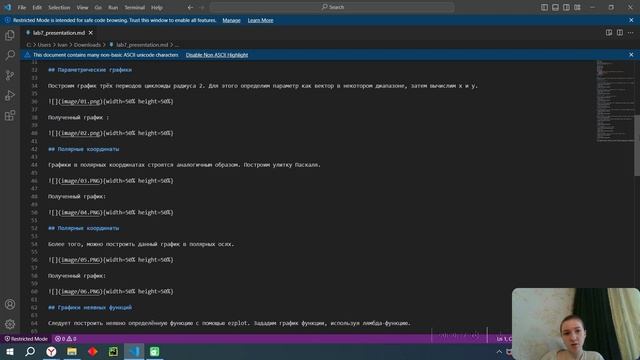This screenshot has width=640, height=360.
Task: Open File Explorer from taskbar
Action: 72,351
